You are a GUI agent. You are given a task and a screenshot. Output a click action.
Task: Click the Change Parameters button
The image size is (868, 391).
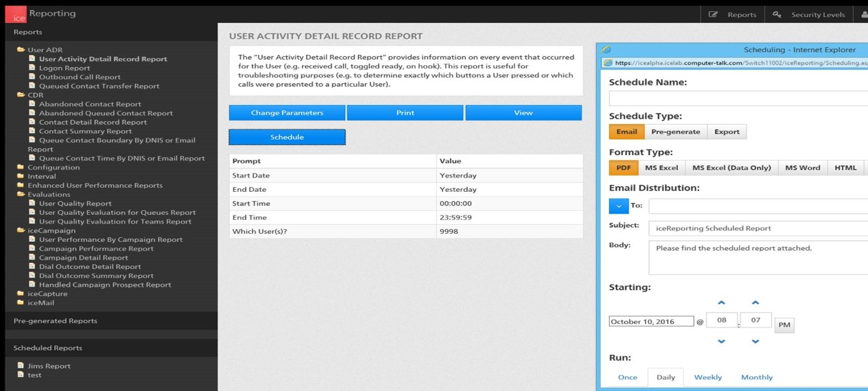click(287, 112)
